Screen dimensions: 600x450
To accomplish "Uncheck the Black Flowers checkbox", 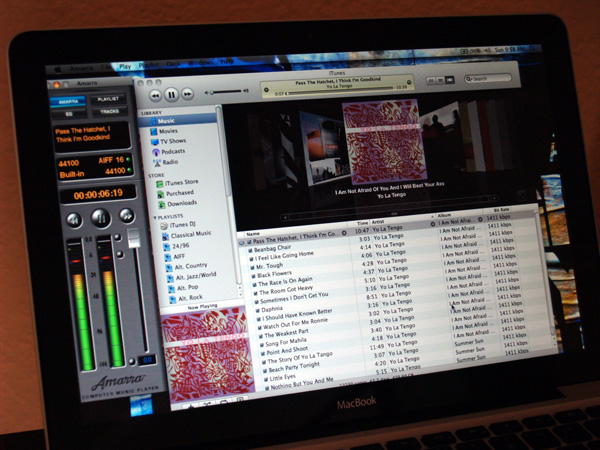I will (x=254, y=276).
